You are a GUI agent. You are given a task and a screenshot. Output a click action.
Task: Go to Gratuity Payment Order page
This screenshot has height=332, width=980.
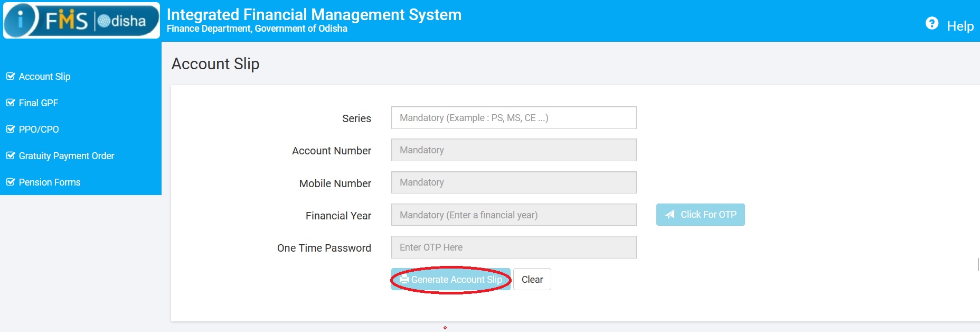click(x=67, y=156)
